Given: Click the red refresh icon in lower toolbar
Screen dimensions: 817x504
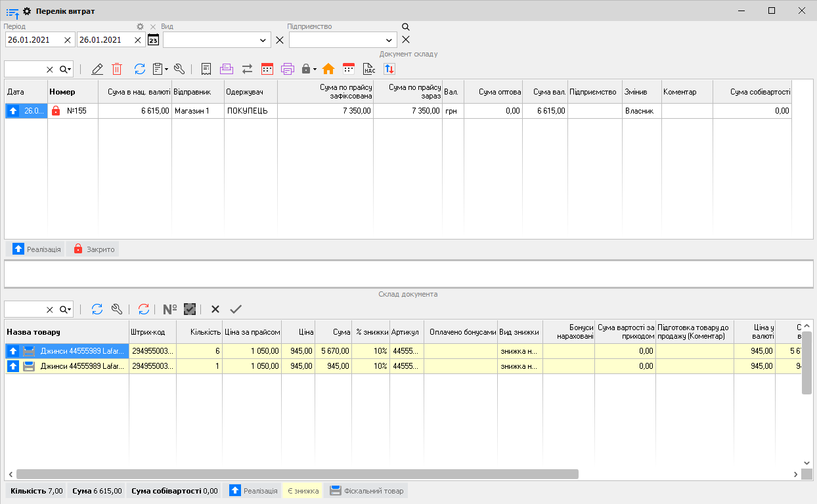Looking at the screenshot, I should pos(144,309).
